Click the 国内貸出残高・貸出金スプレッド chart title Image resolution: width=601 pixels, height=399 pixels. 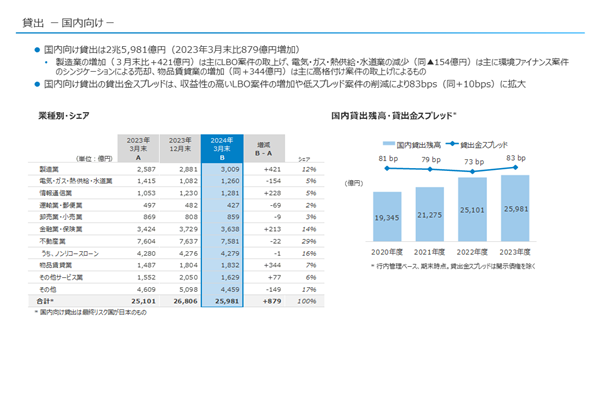coord(394,115)
